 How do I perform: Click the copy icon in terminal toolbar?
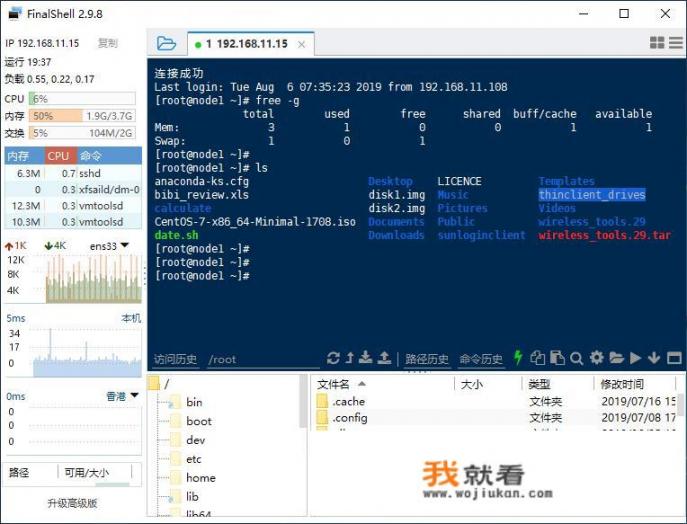538,358
